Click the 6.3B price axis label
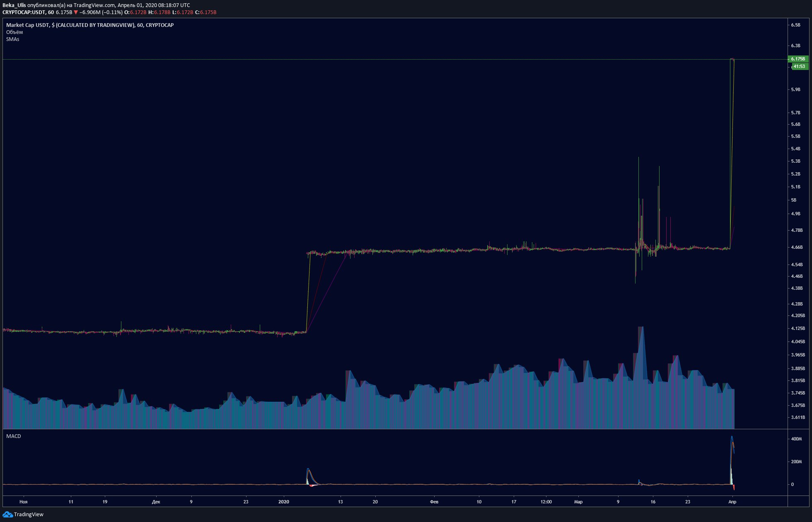 coord(795,46)
